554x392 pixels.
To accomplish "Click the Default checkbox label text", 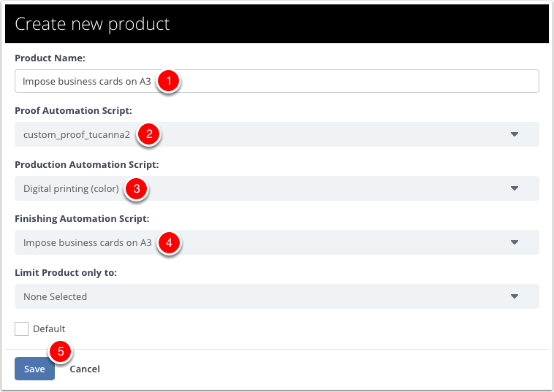I will [49, 328].
